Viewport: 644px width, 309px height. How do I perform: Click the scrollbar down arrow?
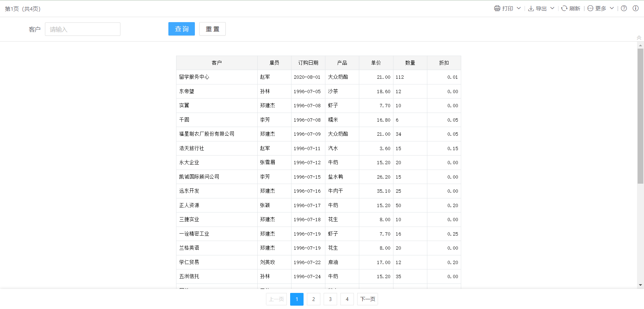click(640, 285)
